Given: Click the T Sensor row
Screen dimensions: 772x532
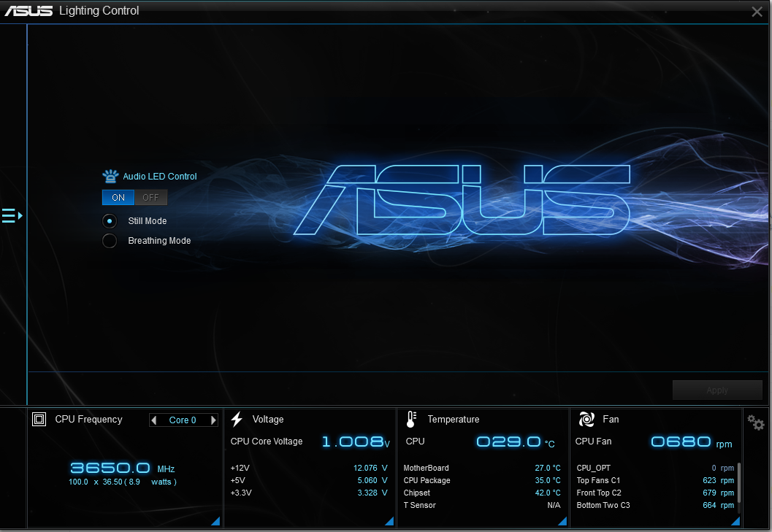Looking at the screenshot, I should tap(482, 505).
